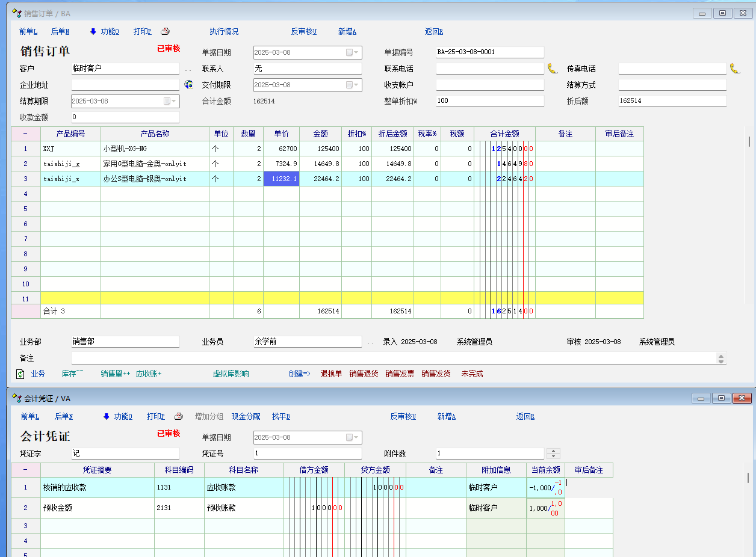Click the printer icon in the sales order toolbar
The image size is (756, 557).
coord(165,32)
